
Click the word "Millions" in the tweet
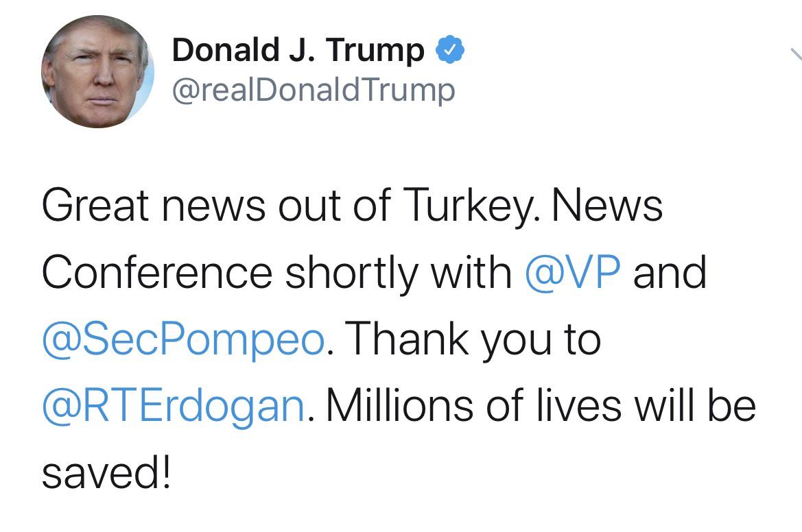(x=398, y=405)
